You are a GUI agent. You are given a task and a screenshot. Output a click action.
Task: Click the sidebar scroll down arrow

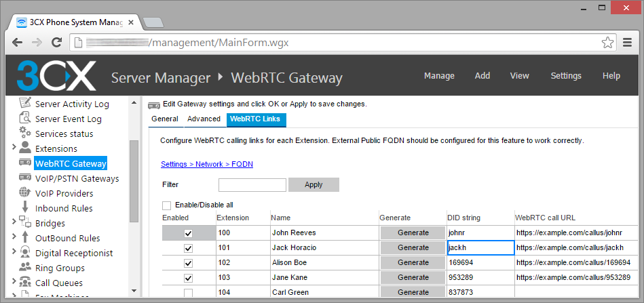[x=134, y=291]
